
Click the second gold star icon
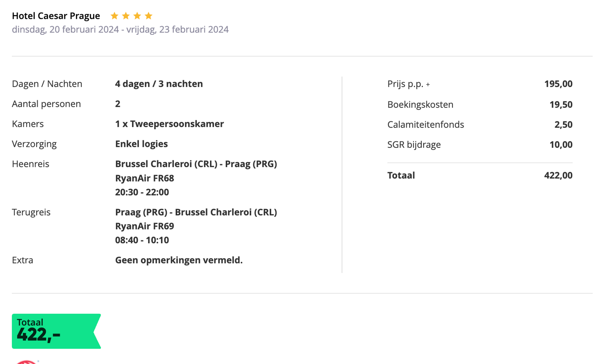tap(126, 16)
